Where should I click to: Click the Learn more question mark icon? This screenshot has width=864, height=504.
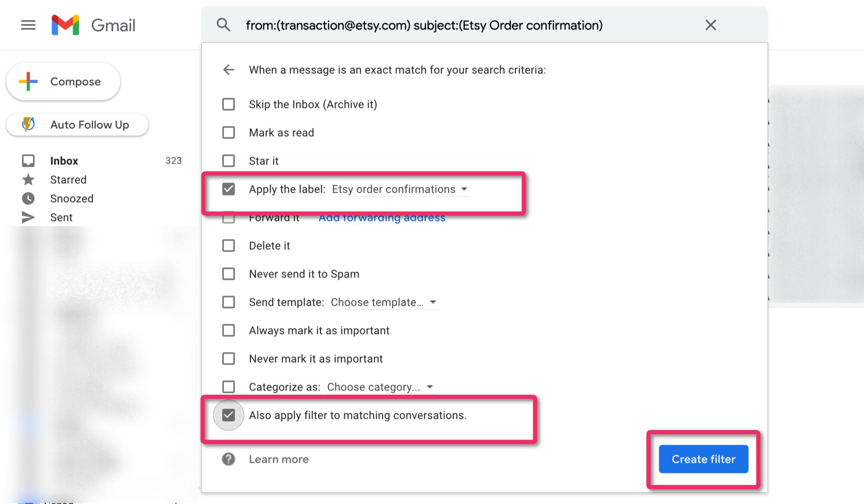click(x=229, y=459)
